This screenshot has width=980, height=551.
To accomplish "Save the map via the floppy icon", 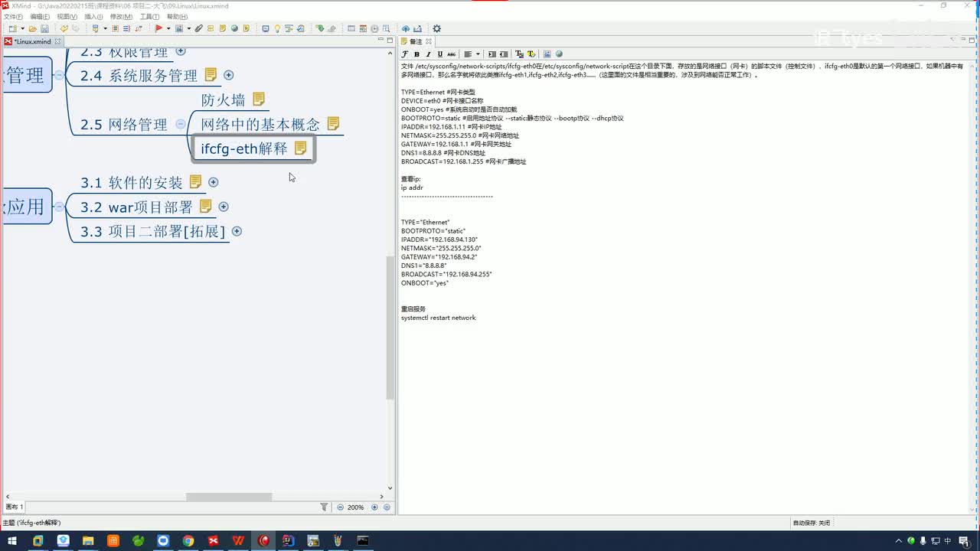I will pos(44,28).
